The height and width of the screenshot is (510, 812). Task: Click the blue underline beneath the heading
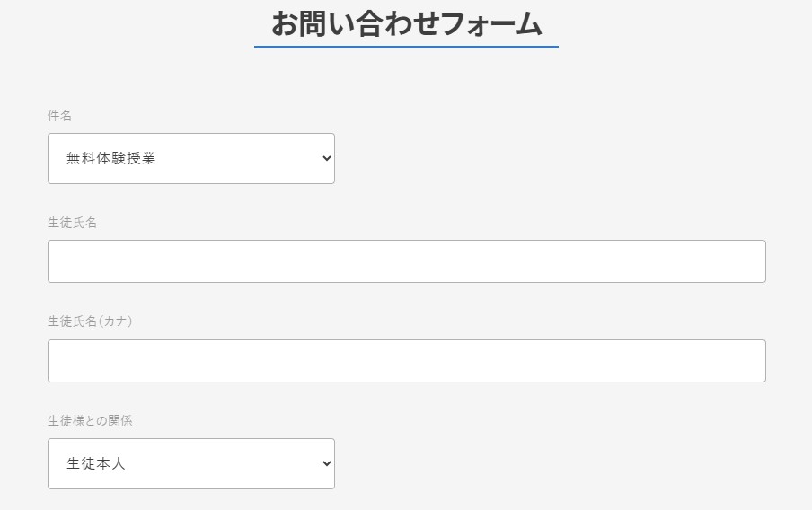pyautogui.click(x=406, y=47)
